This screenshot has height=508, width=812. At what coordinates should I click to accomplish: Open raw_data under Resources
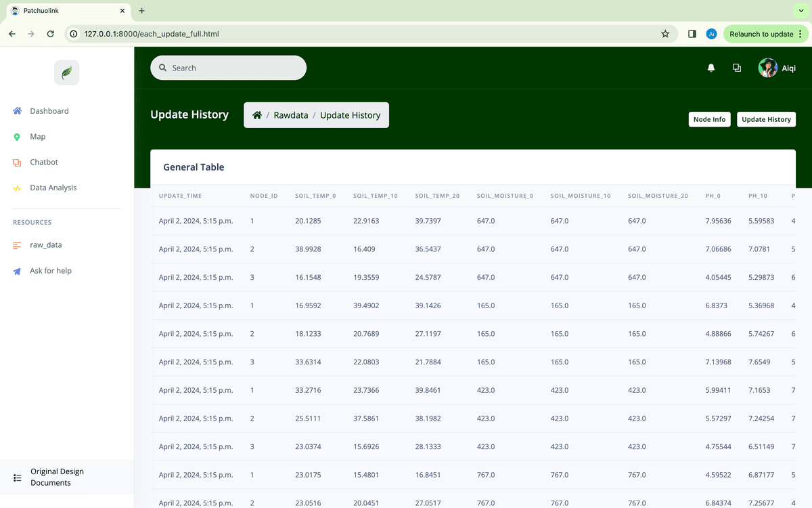point(45,245)
